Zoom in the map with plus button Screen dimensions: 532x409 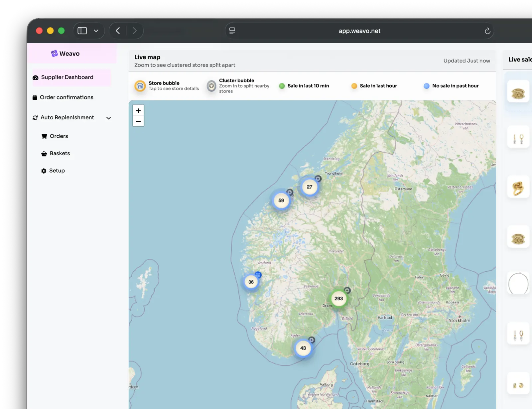[x=138, y=110]
